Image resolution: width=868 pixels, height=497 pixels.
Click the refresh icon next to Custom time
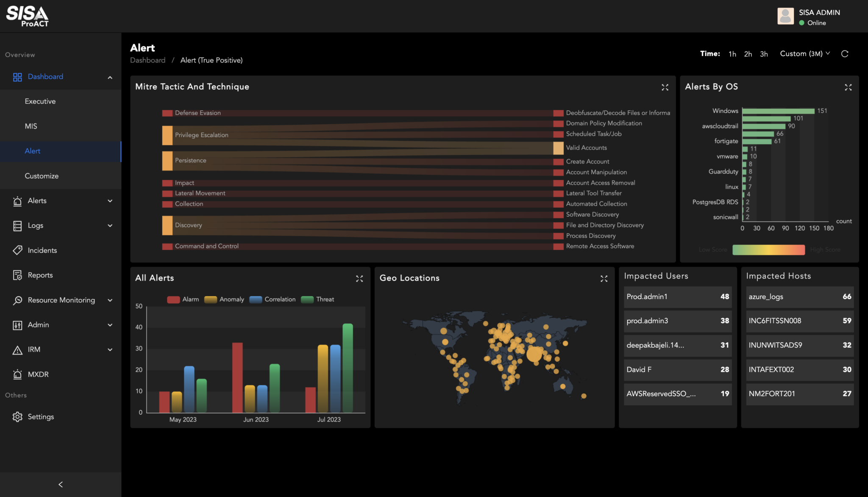tap(845, 54)
